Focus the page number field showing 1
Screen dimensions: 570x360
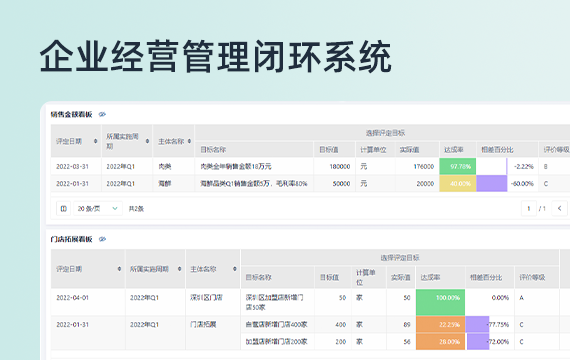[529, 209]
